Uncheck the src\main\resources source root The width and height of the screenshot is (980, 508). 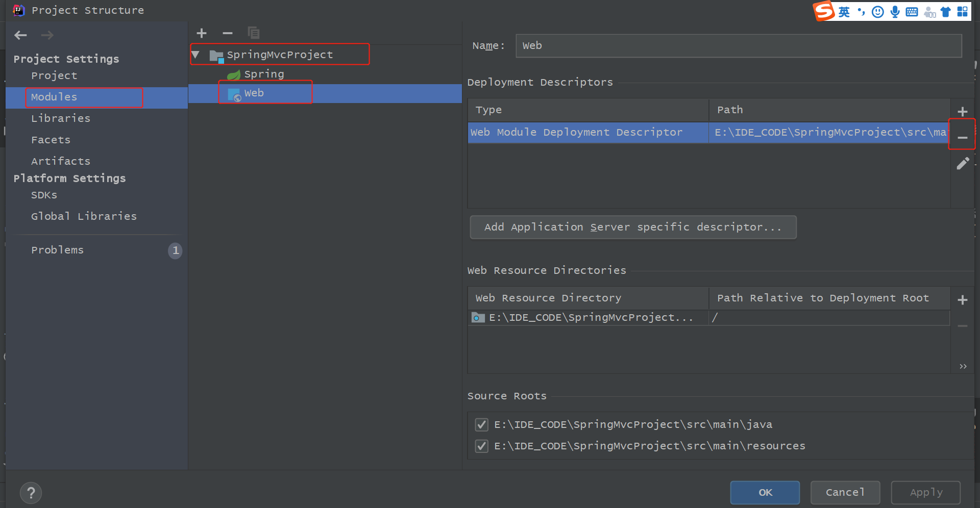(481, 446)
